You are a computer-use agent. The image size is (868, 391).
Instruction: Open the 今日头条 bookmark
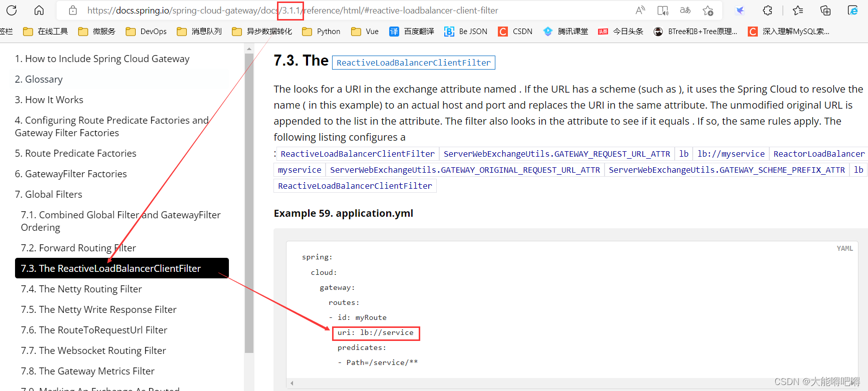621,31
